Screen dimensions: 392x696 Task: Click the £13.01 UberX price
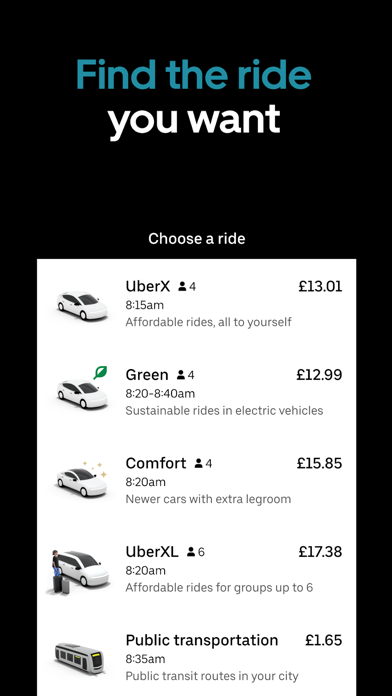[x=320, y=286]
